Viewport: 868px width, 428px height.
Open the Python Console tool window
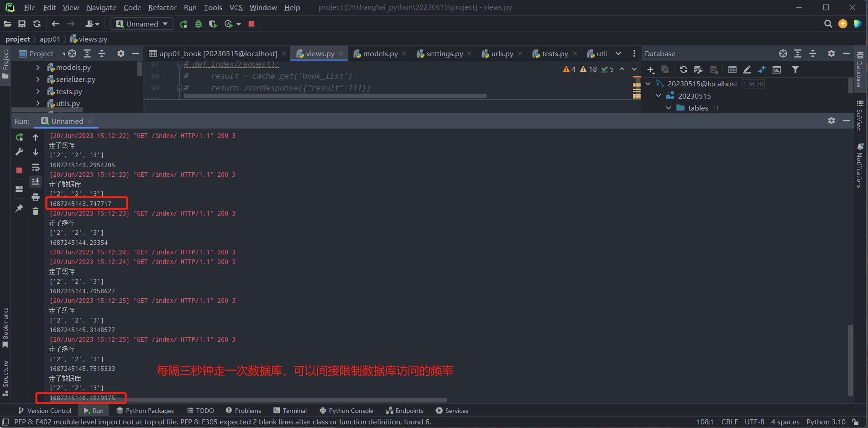pyautogui.click(x=346, y=411)
